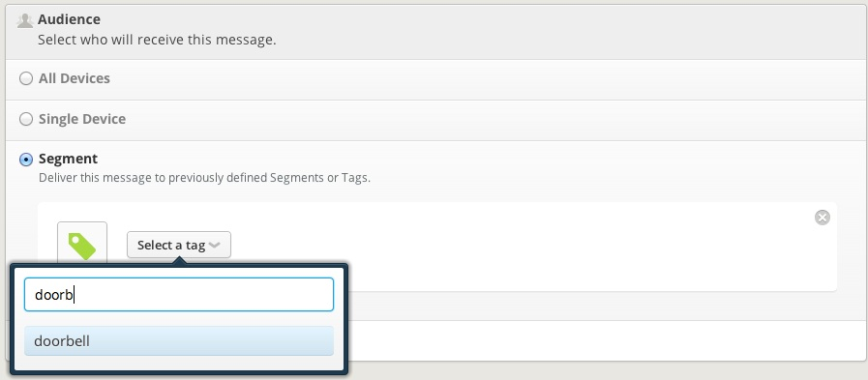Click the gray Audience header bar background
The width and height of the screenshot is (868, 380).
(554, 32)
